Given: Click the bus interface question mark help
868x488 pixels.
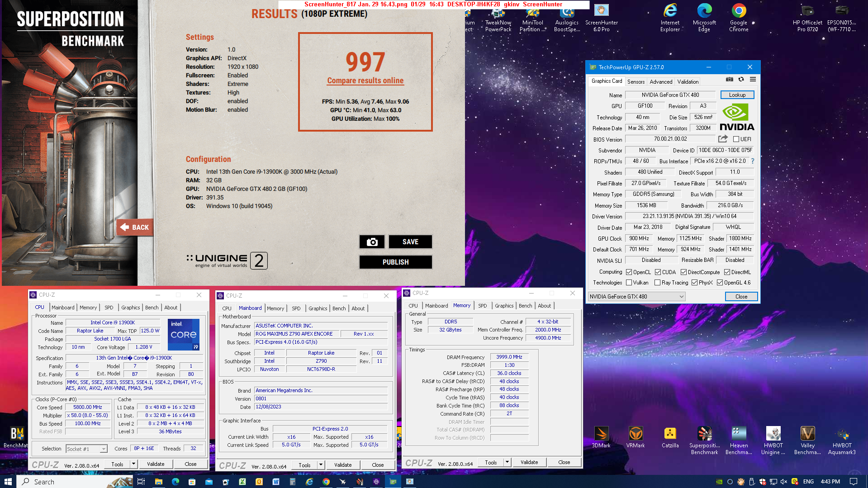Looking at the screenshot, I should pos(753,161).
